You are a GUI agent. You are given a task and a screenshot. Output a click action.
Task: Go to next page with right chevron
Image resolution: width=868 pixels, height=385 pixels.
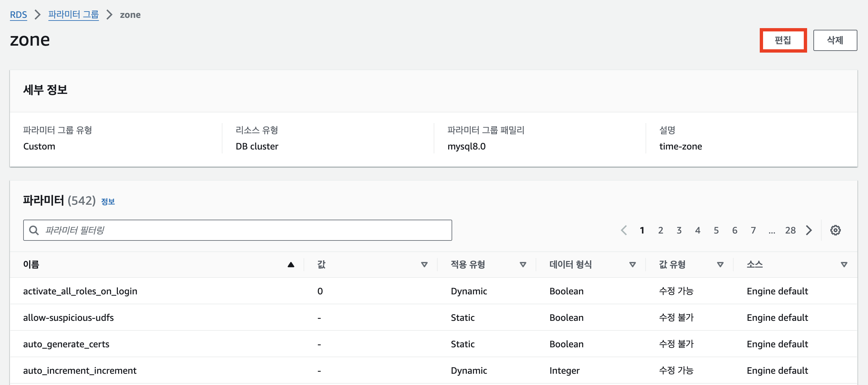point(809,230)
